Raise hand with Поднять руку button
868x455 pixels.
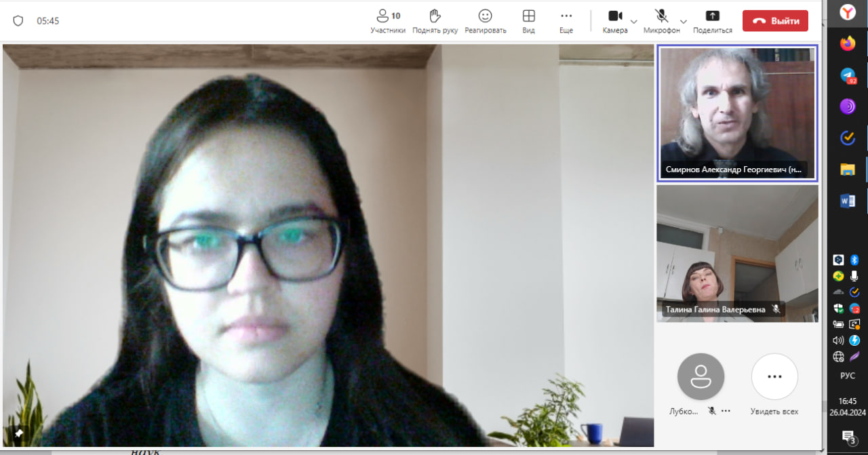click(x=435, y=21)
